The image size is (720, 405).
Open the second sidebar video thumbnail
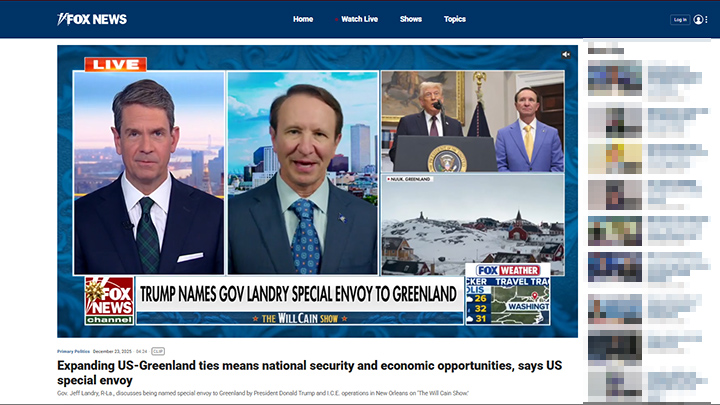coord(614,120)
